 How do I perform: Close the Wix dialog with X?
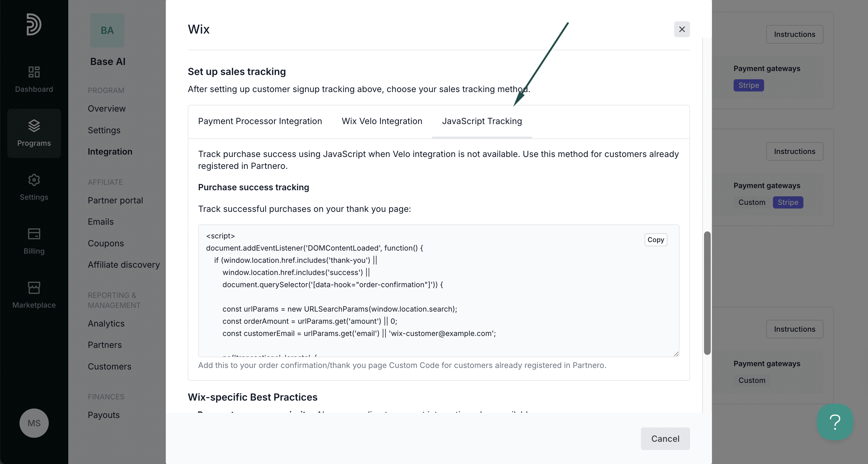tap(682, 29)
